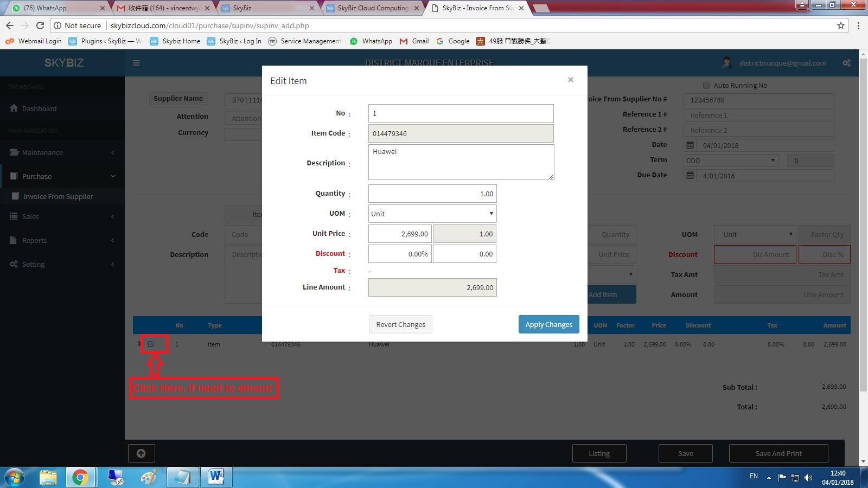Open Microsoft Word from the taskbar

tap(216, 477)
